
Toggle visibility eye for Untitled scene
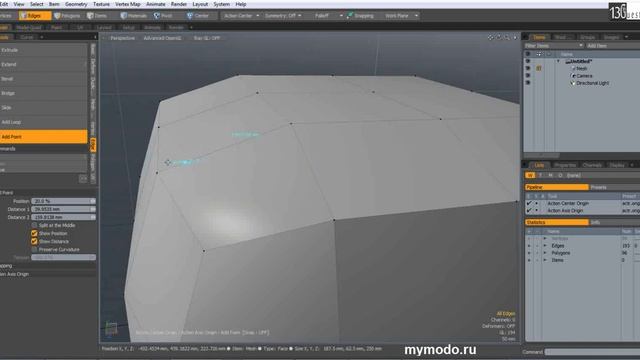coord(528,61)
